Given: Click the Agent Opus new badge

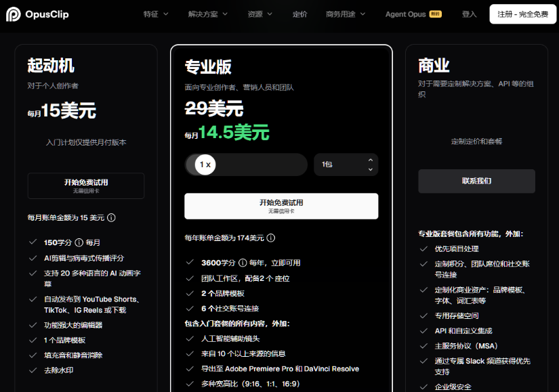Looking at the screenshot, I should (435, 14).
